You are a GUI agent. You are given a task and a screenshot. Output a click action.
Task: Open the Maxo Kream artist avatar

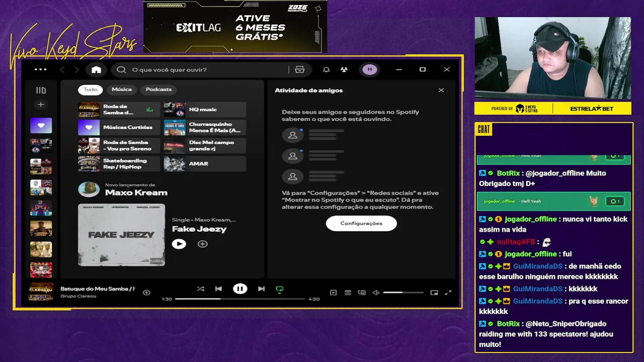[89, 189]
